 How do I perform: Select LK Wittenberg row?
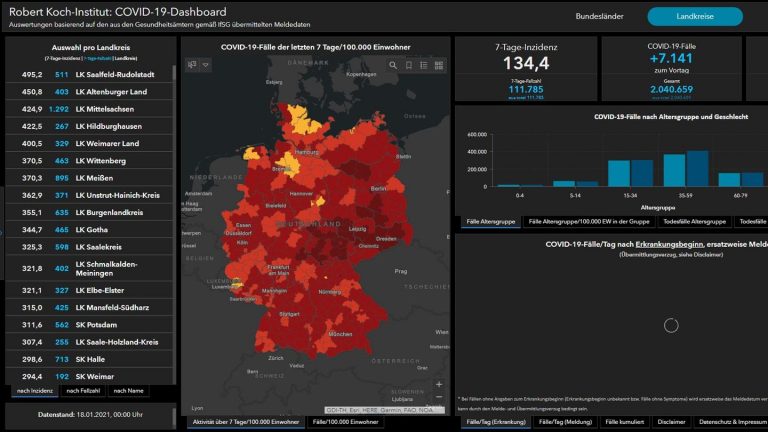[x=89, y=161]
